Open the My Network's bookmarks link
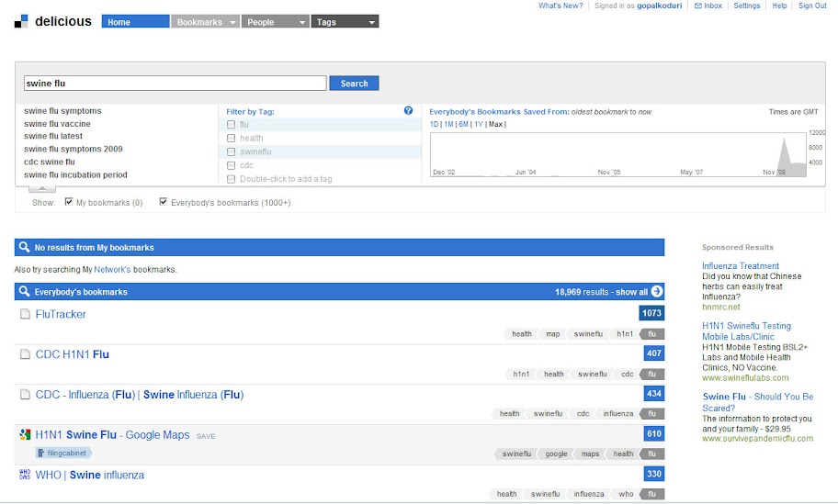Image resolution: width=838 pixels, height=504 pixels. [x=112, y=270]
